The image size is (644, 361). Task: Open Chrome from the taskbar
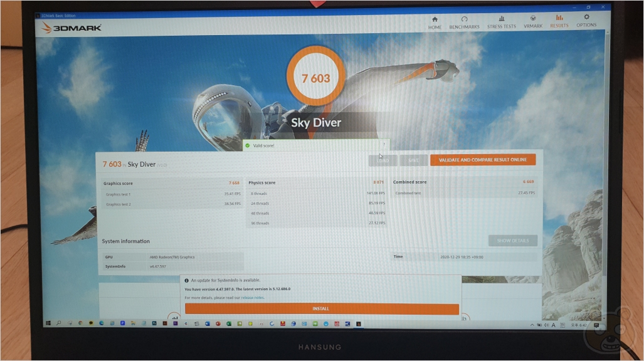click(x=80, y=323)
